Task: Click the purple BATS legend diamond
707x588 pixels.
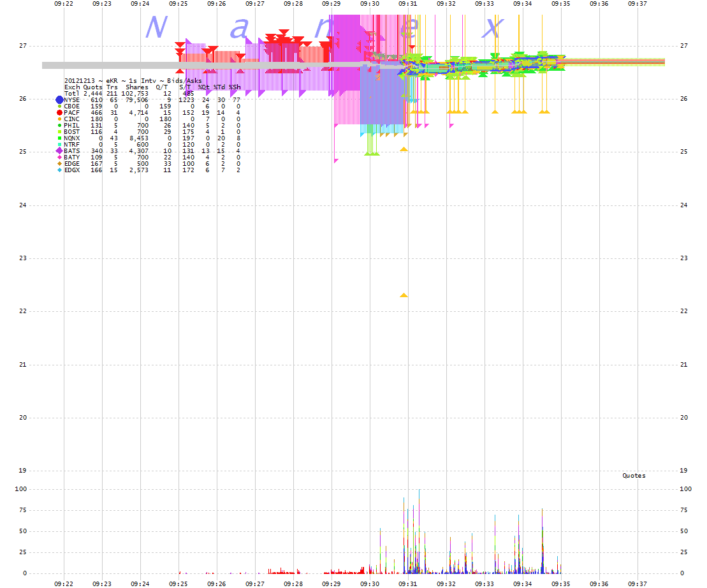Action: click(x=59, y=151)
